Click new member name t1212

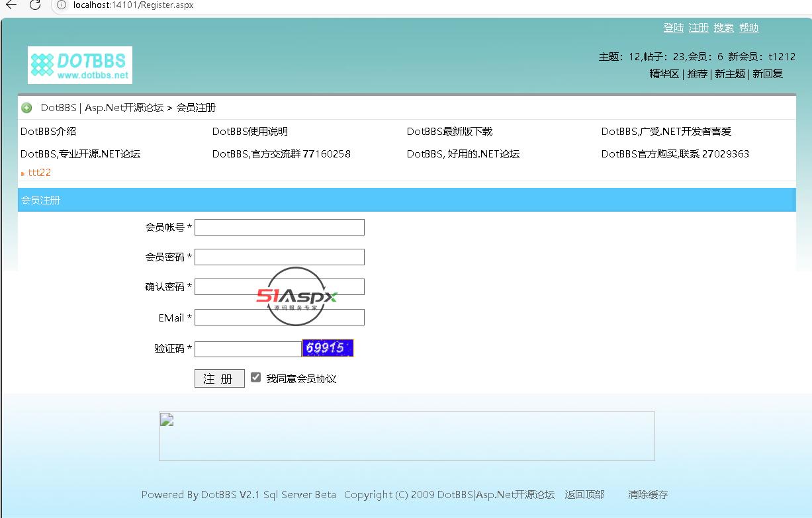point(782,57)
